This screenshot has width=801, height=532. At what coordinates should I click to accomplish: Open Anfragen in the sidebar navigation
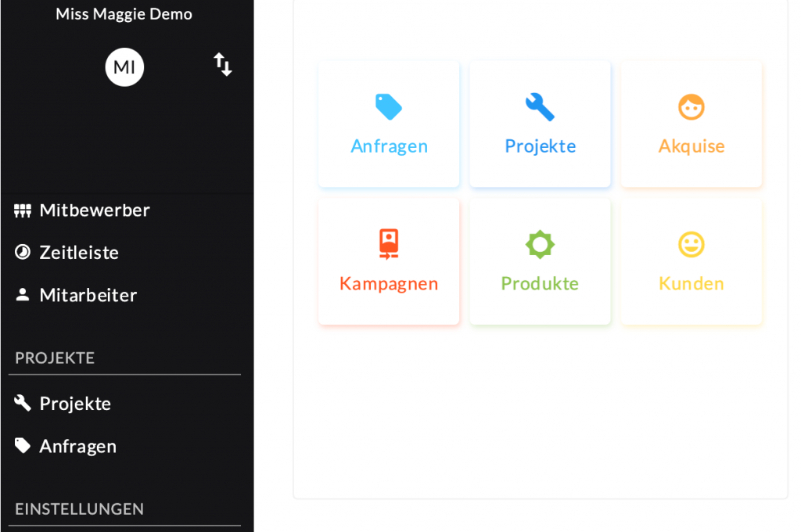click(77, 446)
